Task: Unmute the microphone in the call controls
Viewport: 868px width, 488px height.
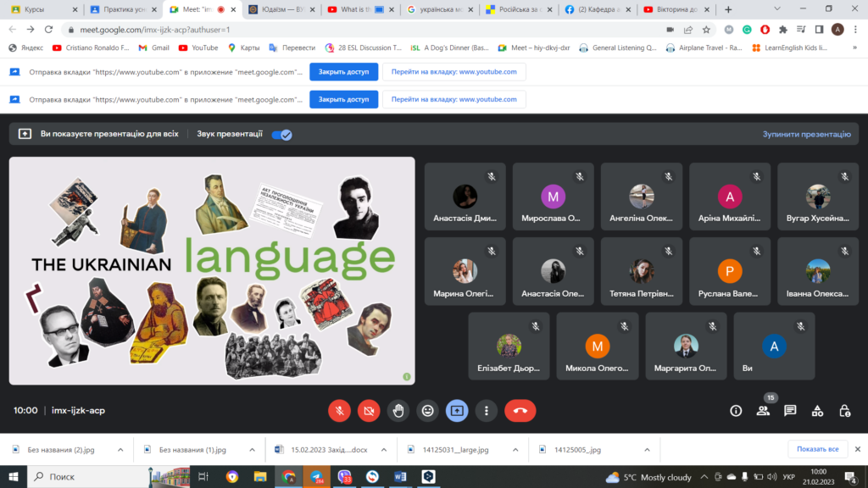Action: tap(339, 411)
